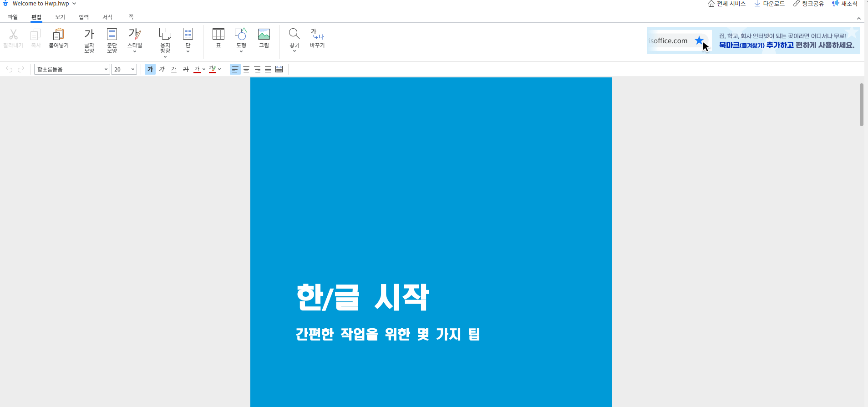868x407 pixels.
Task: Click the title text 한/글 시작
Action: coord(362,297)
